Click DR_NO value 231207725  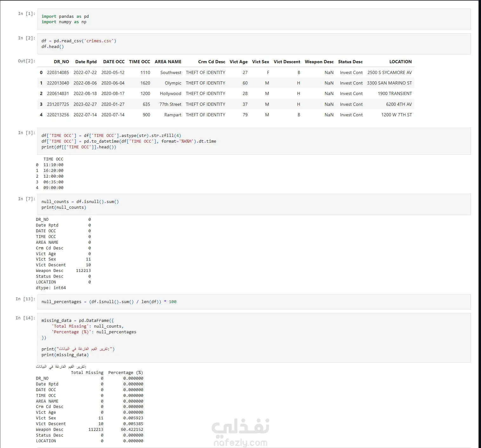point(58,104)
